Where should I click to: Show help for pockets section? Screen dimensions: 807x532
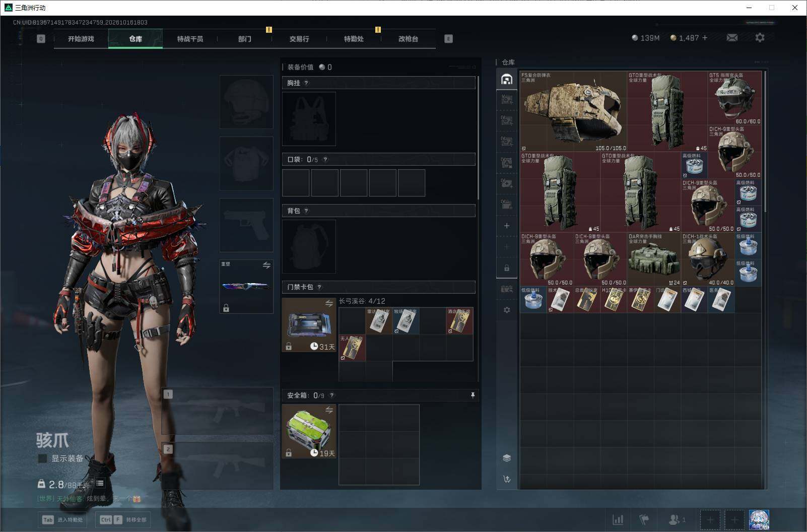click(325, 160)
